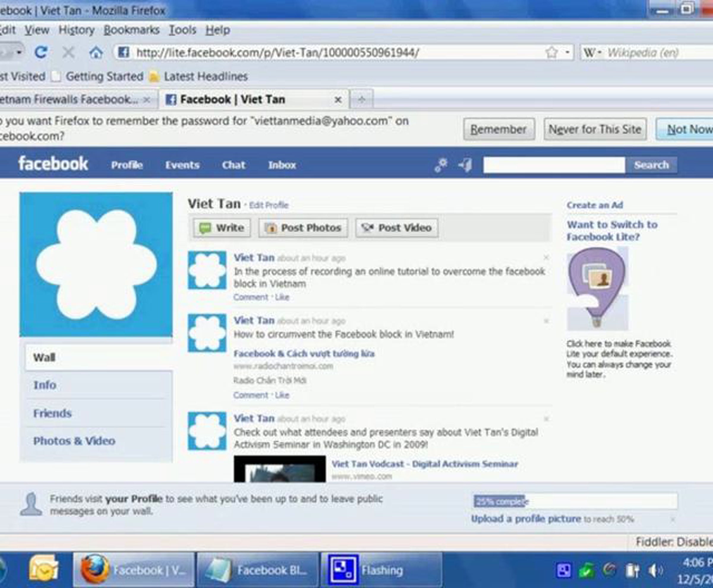Click the Firefox home icon

coord(96,53)
